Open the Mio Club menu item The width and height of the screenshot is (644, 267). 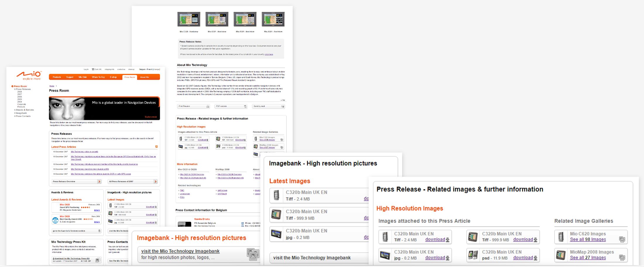tap(83, 77)
